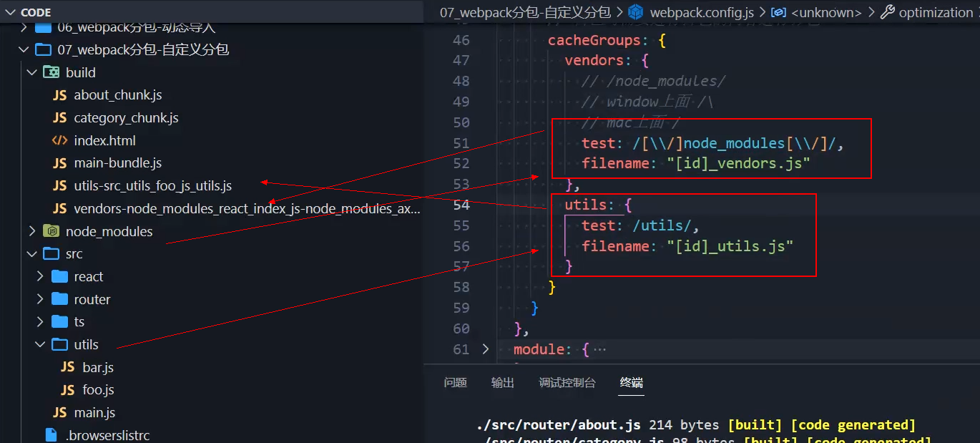Click the JS icon of category_chunk.js

click(60, 118)
